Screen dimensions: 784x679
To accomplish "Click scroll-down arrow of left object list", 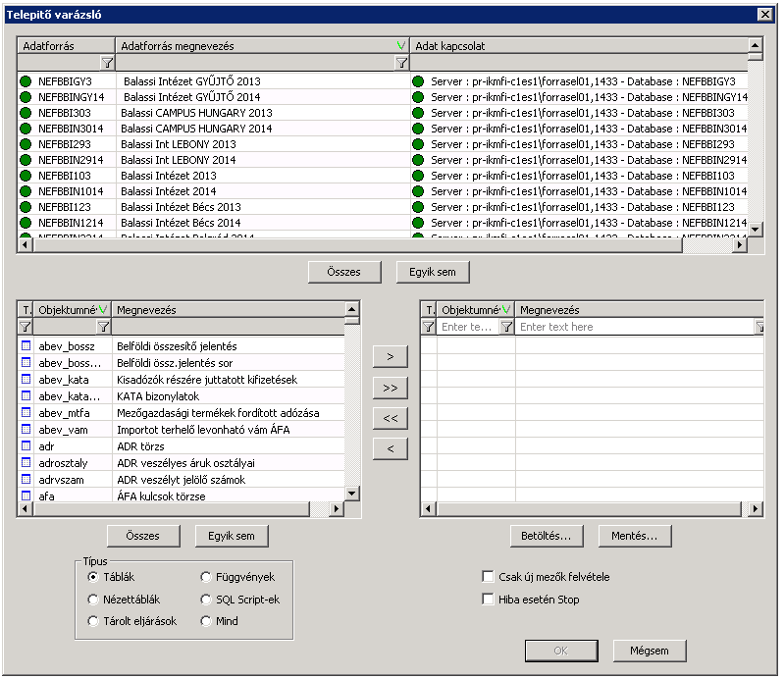I will (352, 494).
